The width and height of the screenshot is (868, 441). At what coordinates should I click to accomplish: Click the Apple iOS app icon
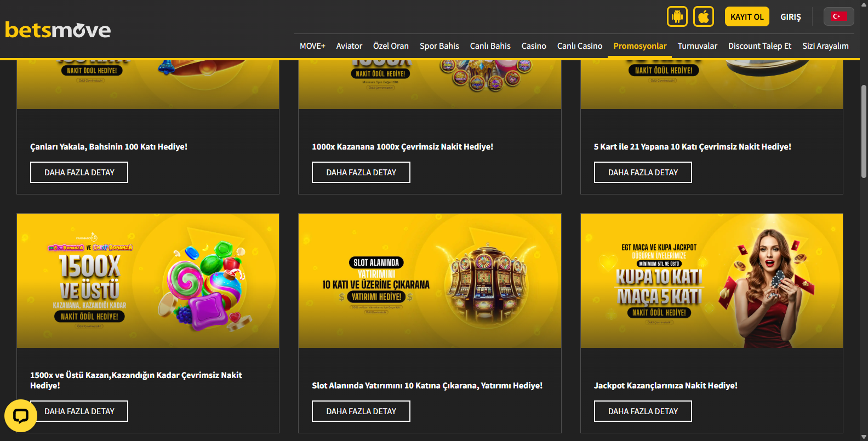704,16
